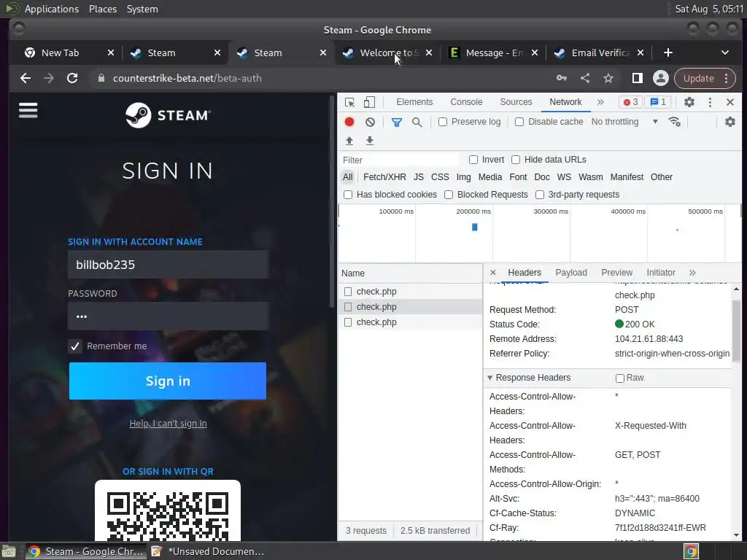
Task: Enable Preserve log checkbox
Action: [x=443, y=122]
